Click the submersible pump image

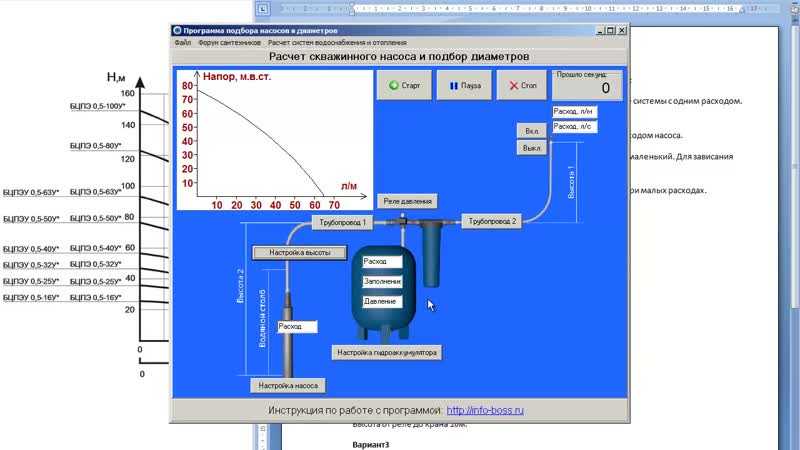[x=289, y=334]
